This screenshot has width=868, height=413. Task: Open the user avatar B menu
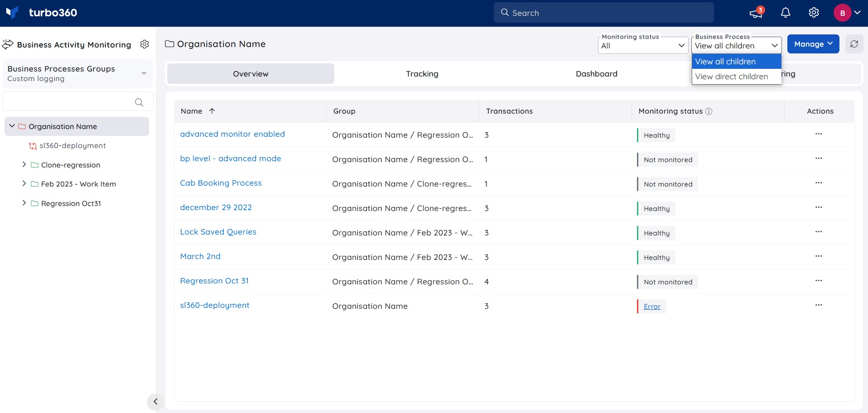click(x=842, y=13)
